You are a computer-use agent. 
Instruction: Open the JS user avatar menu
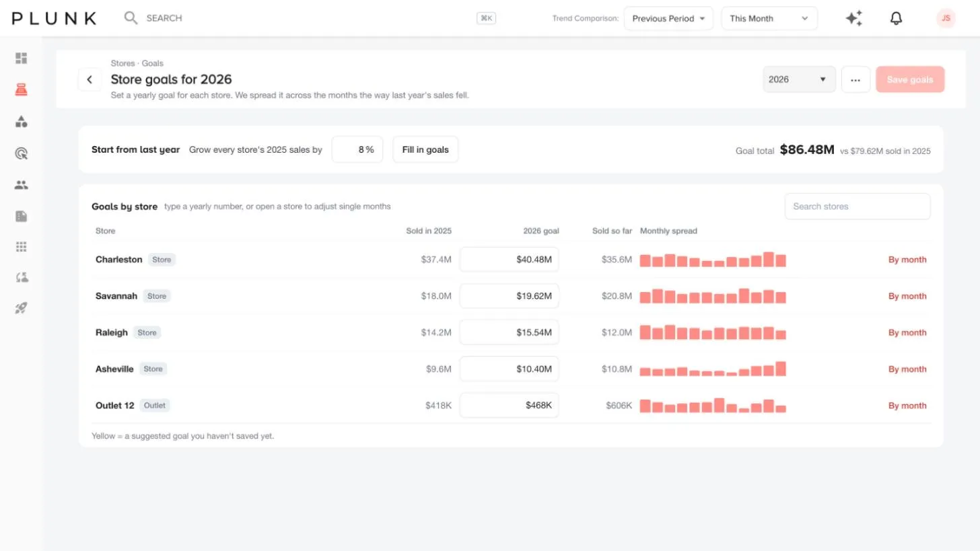click(x=946, y=18)
